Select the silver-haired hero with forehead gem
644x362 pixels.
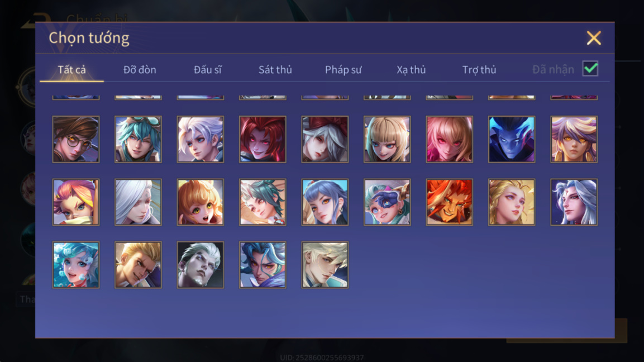(574, 202)
